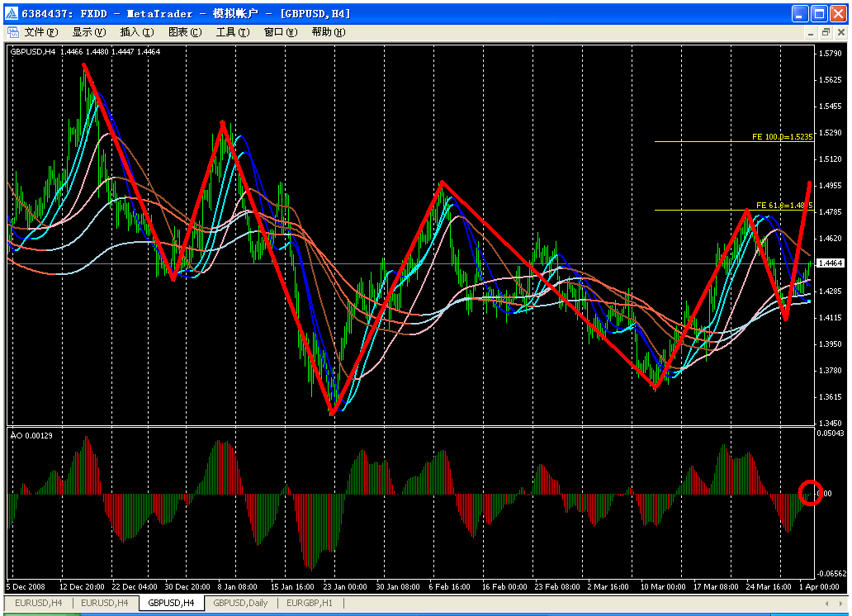Open the 插入(I) menu
This screenshot has height=616, width=852.
coord(136,32)
